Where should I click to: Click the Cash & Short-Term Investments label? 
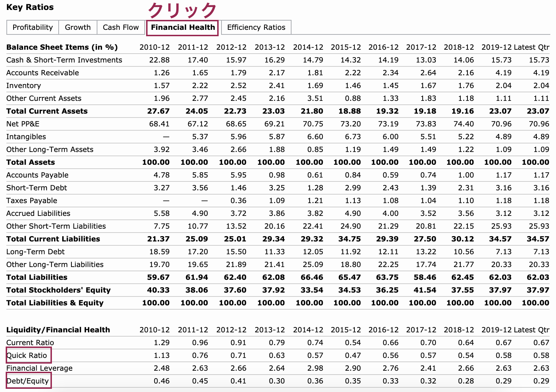pos(64,60)
